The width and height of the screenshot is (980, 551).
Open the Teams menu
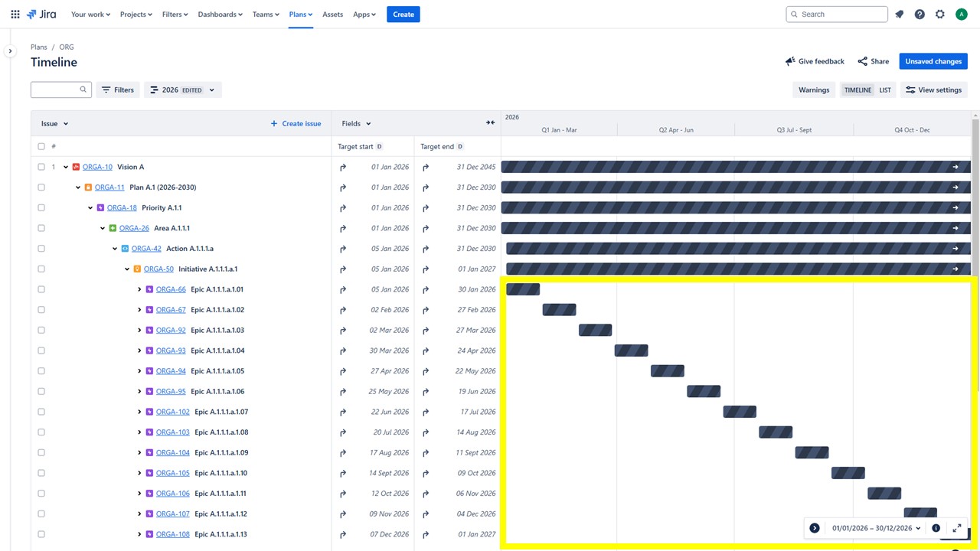[266, 15]
